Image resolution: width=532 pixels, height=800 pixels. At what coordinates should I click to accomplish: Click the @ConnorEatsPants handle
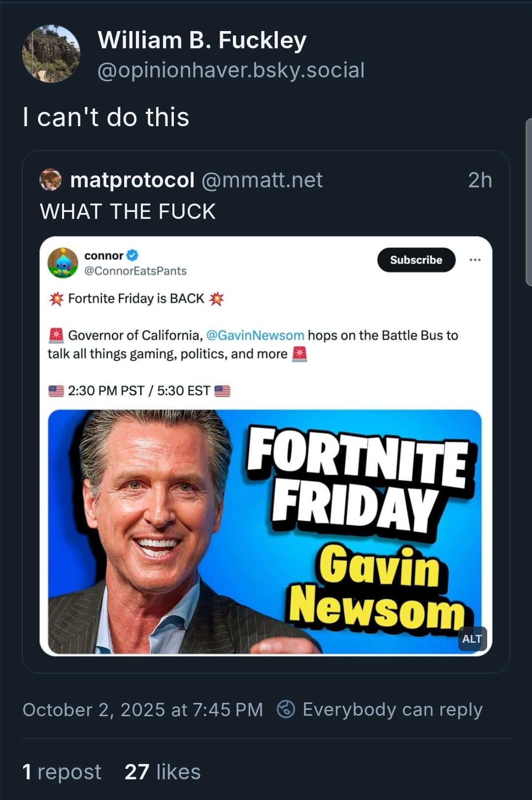coord(135,271)
